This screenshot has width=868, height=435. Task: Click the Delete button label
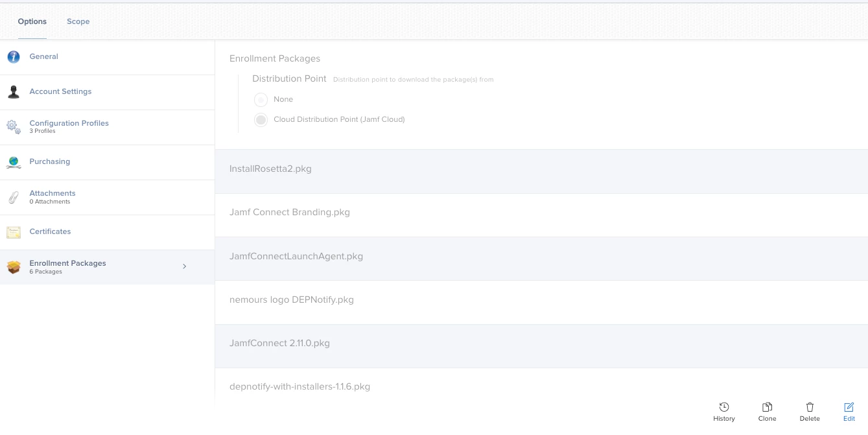(x=810, y=419)
